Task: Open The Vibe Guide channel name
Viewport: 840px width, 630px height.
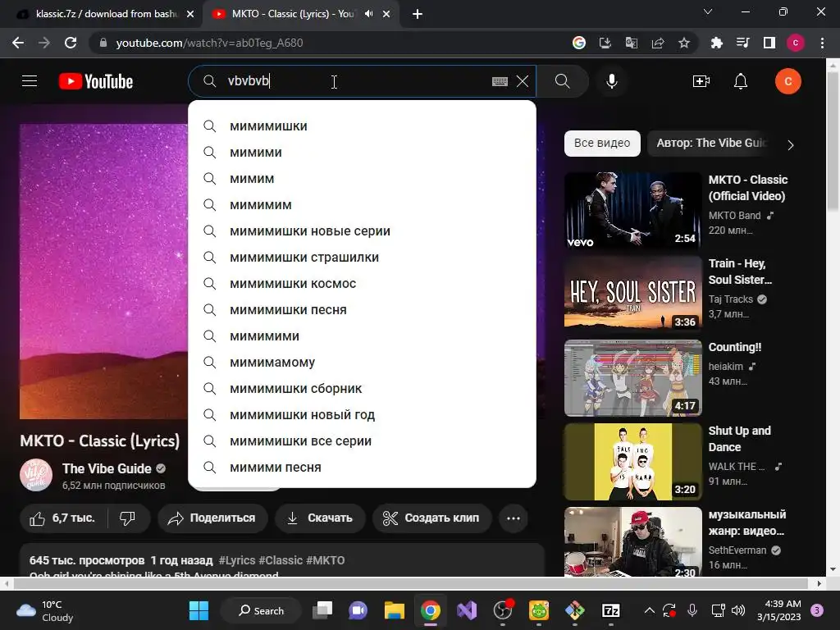Action: 107,468
